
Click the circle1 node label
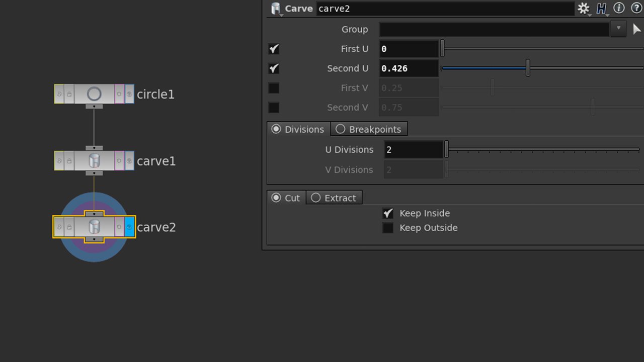(155, 95)
